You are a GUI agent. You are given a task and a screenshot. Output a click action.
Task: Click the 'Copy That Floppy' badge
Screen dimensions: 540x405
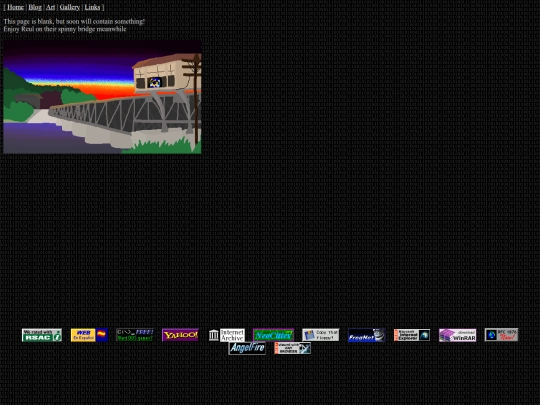321,335
